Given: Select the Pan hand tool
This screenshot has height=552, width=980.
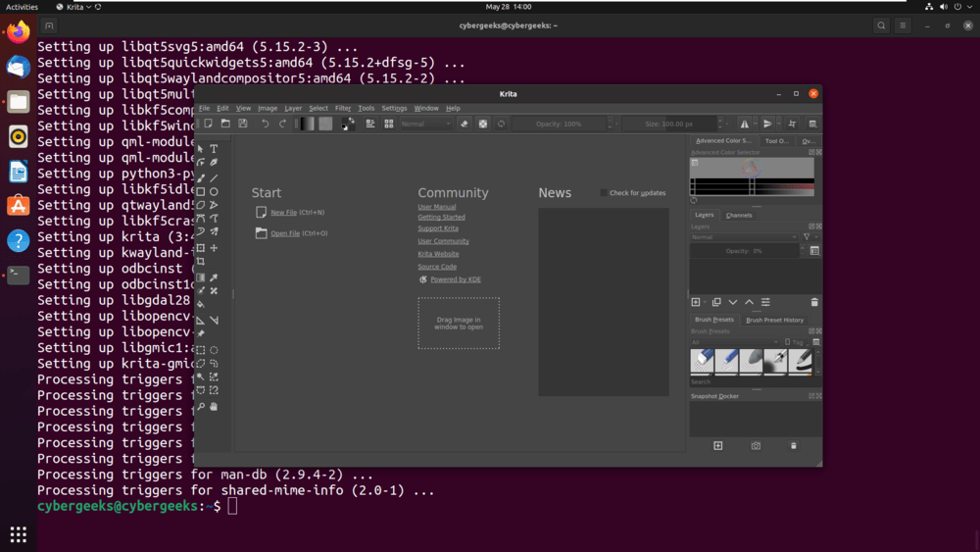Looking at the screenshot, I should click(214, 406).
